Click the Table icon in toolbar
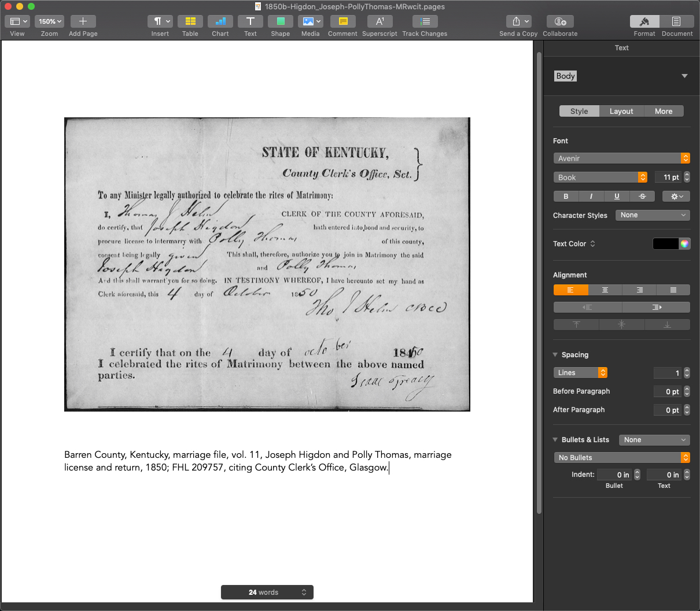Screen dimensions: 700x611 coord(190,21)
